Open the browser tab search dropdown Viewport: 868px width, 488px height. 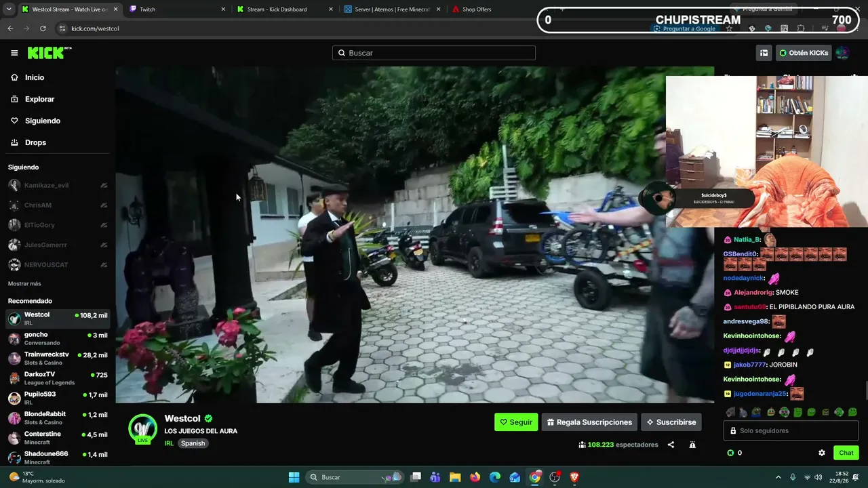tap(8, 9)
